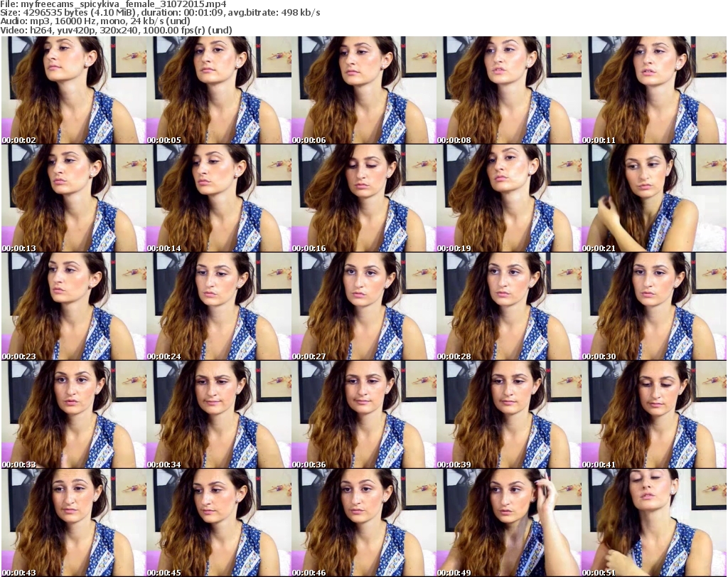
Task: Choose the thumbnail at 00:00:46
Action: 363,523
